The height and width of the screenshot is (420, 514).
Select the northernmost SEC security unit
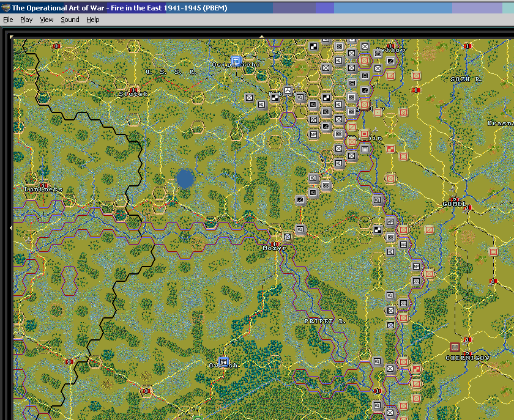click(403, 245)
